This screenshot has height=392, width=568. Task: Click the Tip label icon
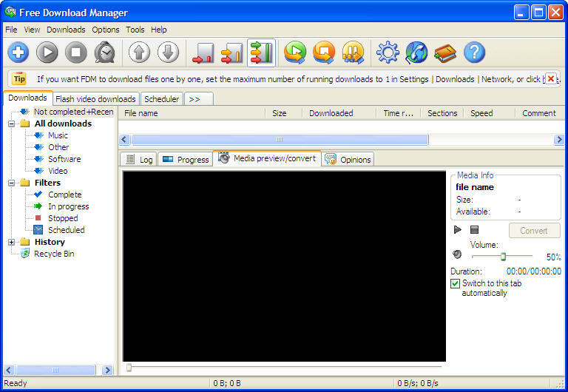[x=19, y=78]
